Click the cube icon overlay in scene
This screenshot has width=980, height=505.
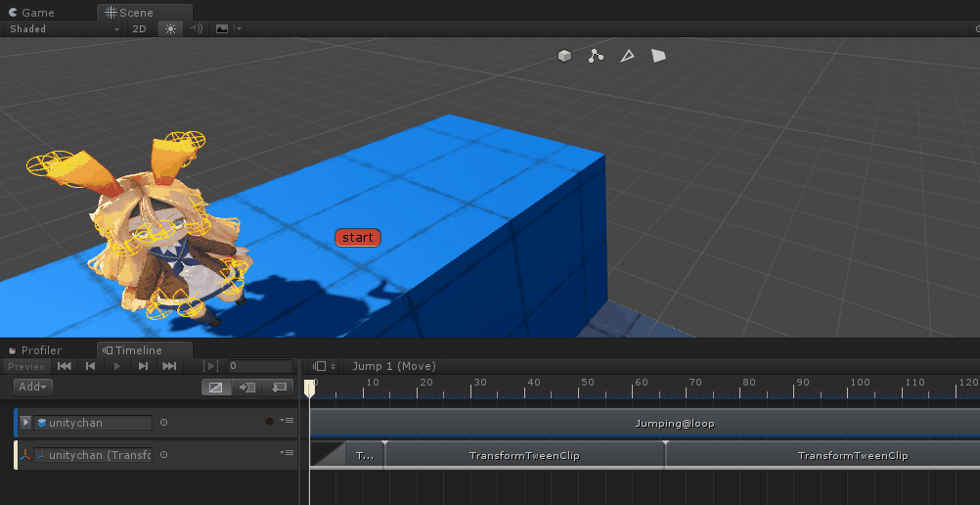[x=564, y=56]
